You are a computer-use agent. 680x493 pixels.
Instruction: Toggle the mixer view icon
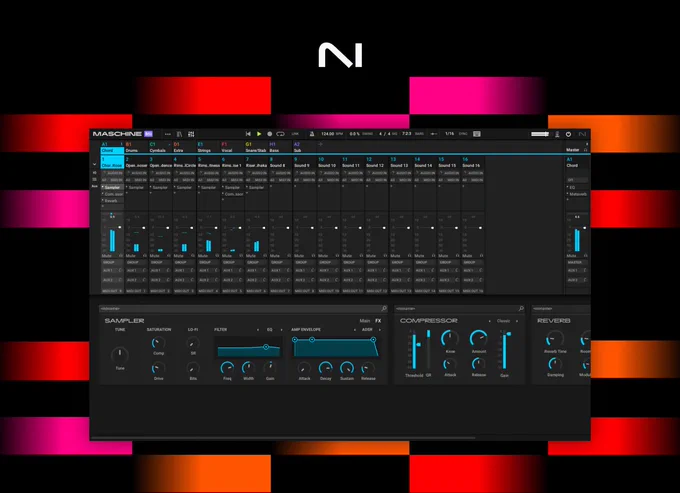tap(191, 134)
